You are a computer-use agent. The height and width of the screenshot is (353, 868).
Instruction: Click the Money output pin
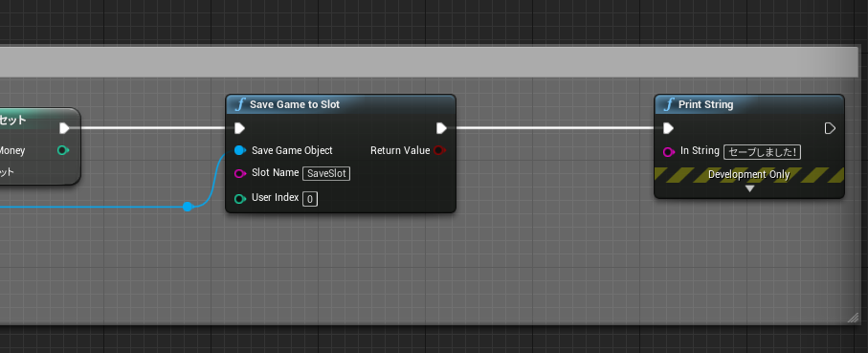(x=63, y=150)
